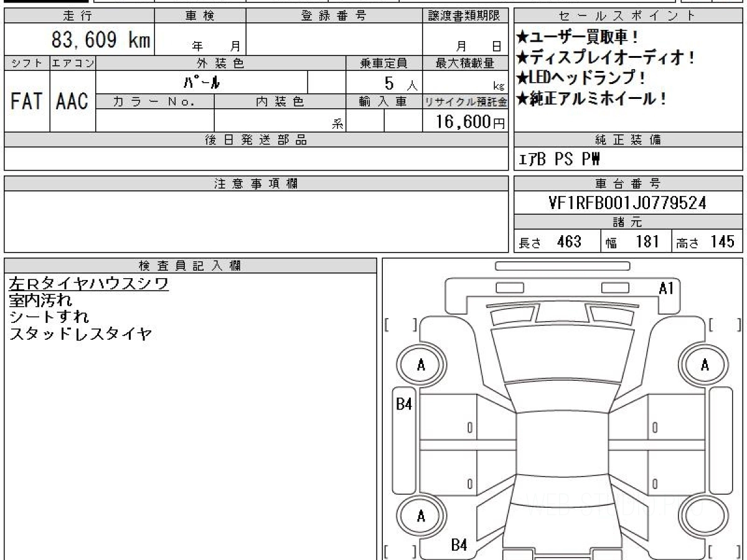Click the 月 日 text under 譲渡書類期限
This screenshot has height=560, width=747.
point(478,46)
